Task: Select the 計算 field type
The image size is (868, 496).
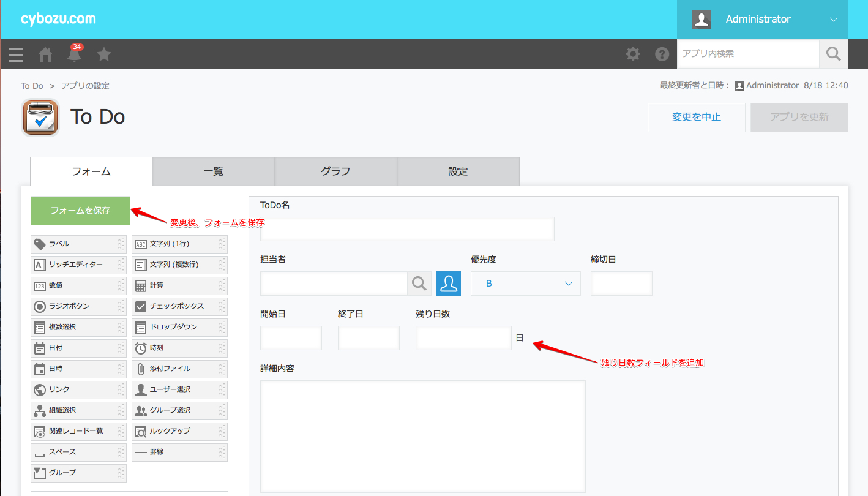Action: point(179,285)
